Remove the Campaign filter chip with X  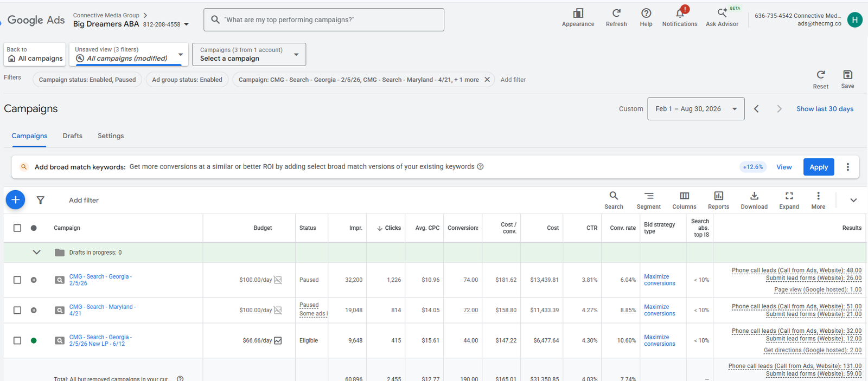click(487, 80)
